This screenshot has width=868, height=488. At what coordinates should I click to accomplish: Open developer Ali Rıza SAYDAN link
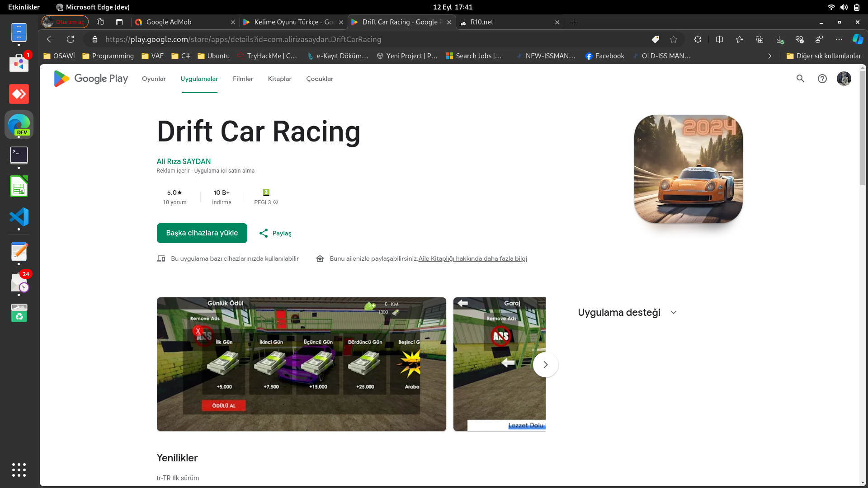[184, 161]
